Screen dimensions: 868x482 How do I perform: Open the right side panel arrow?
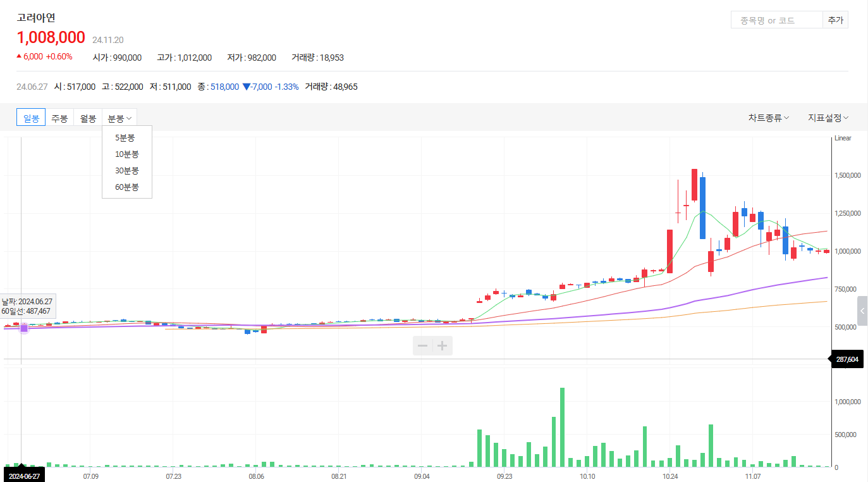click(862, 311)
